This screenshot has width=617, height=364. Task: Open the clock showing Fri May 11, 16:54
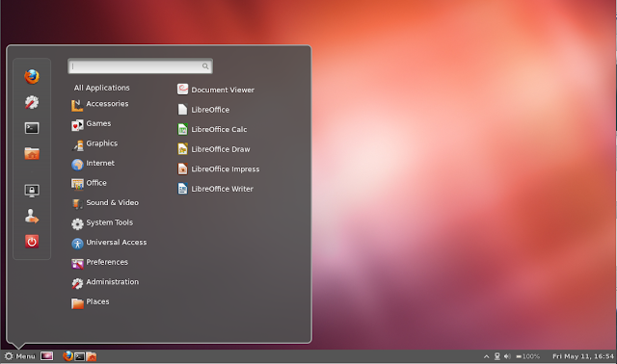coord(583,356)
